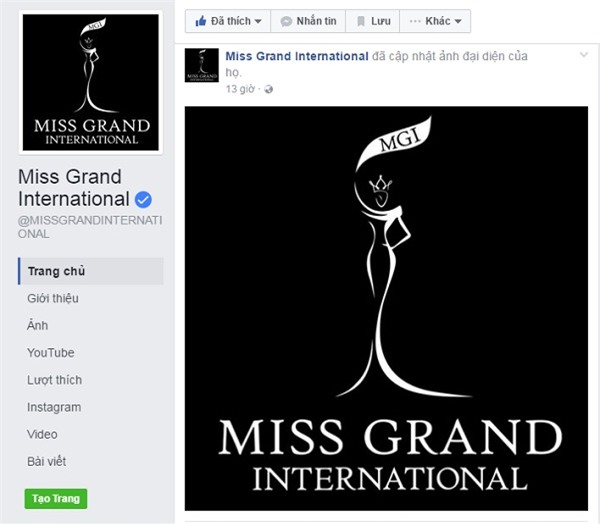
Task: Show the Lượt thích section
Action: [54, 380]
